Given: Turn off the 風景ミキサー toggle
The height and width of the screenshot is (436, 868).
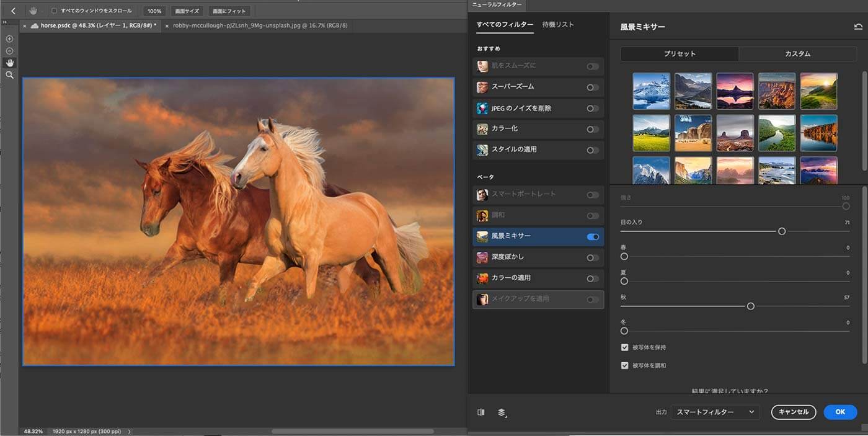Looking at the screenshot, I should [x=593, y=236].
